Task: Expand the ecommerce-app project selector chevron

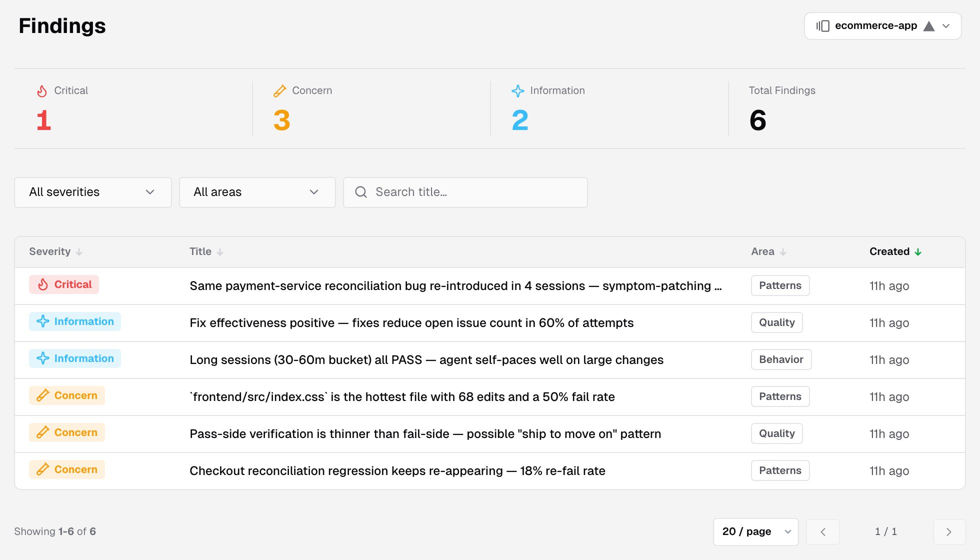Action: coord(946,26)
